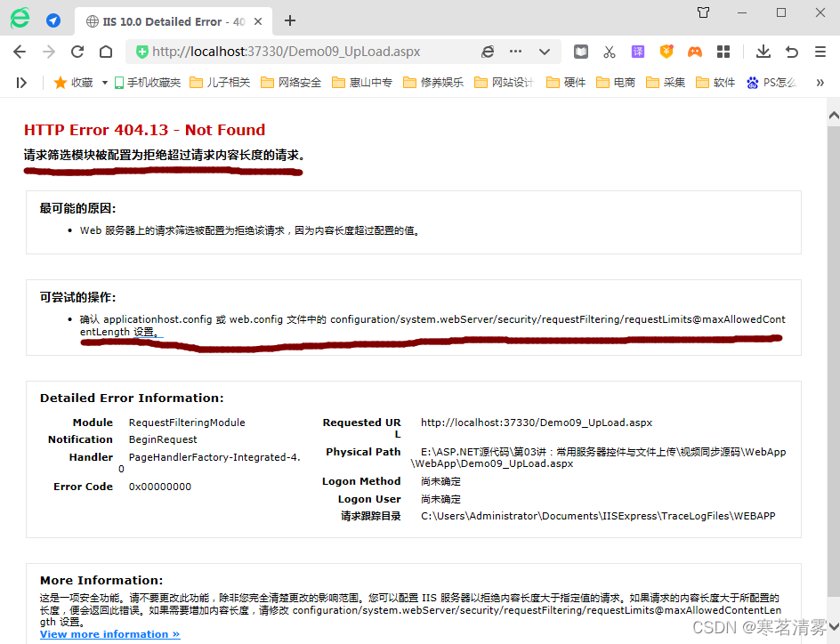The image size is (840, 644).
Task: Activate the screenshot scissors tool
Action: [610, 52]
